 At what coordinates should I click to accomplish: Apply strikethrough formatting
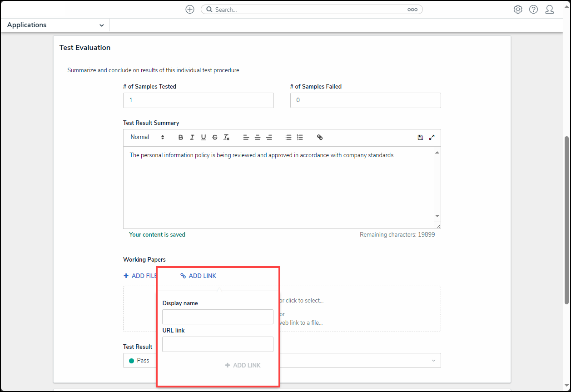pyautogui.click(x=215, y=137)
